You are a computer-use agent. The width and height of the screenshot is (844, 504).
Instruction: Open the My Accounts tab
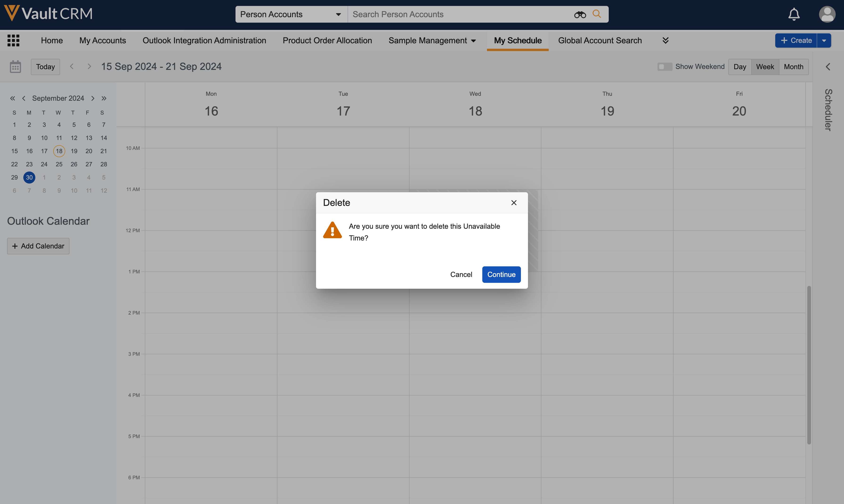pyautogui.click(x=103, y=40)
